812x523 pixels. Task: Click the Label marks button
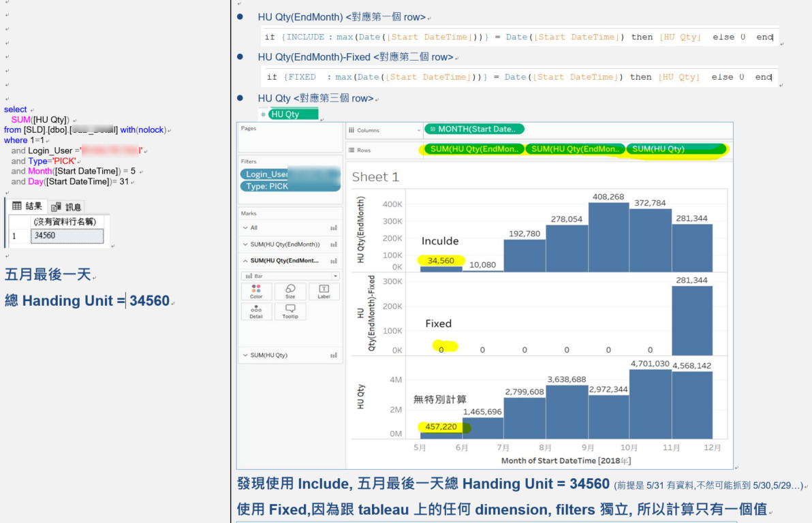[x=324, y=291]
